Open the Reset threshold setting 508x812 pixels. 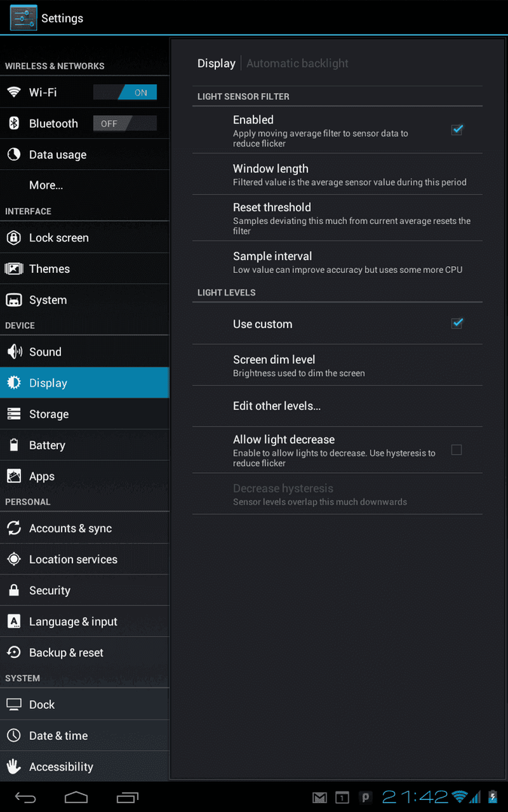click(x=337, y=218)
